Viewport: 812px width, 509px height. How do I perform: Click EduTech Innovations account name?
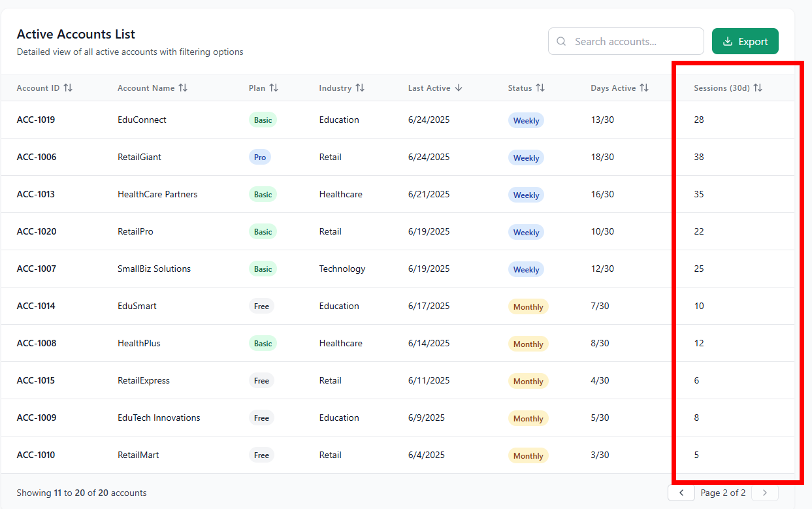[159, 418]
